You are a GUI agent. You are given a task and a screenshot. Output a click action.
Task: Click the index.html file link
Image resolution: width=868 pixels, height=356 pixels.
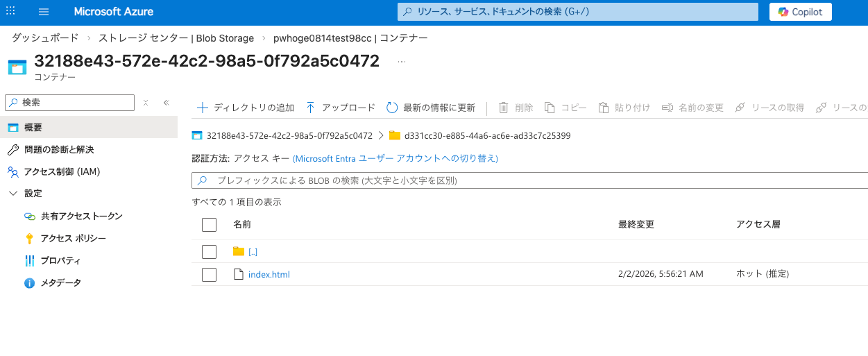pos(269,275)
